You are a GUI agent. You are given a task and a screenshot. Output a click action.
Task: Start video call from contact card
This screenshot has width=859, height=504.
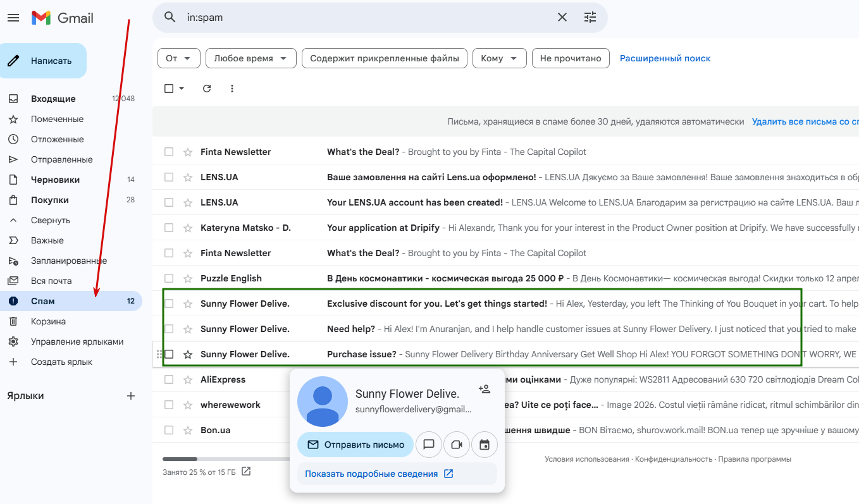click(457, 445)
